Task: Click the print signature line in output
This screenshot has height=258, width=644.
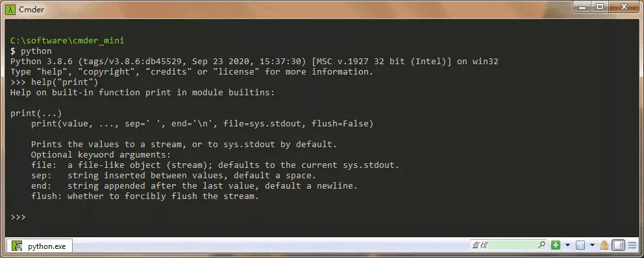Action: click(202, 123)
